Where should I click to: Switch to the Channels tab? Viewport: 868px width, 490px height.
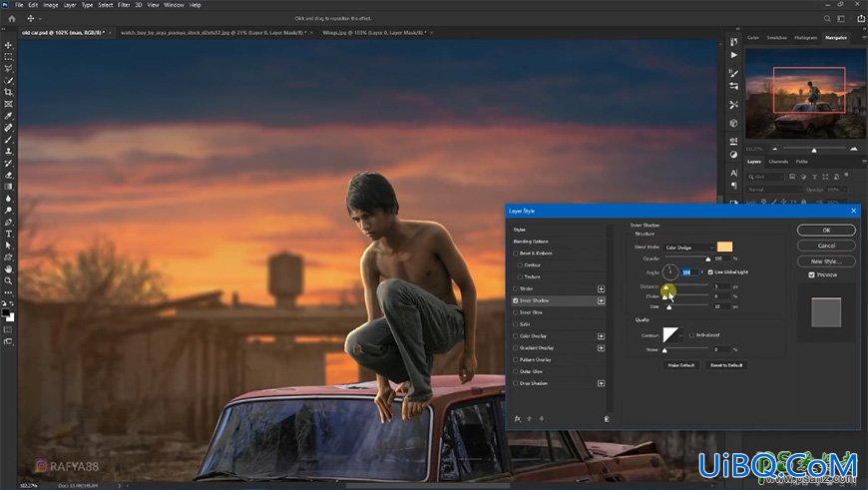tap(778, 162)
